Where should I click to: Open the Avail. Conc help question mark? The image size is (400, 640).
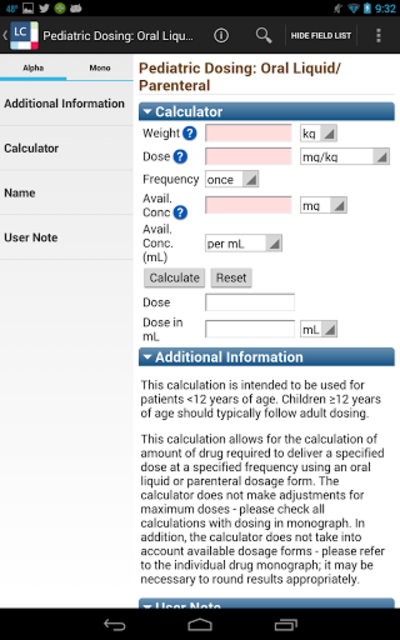[180, 213]
